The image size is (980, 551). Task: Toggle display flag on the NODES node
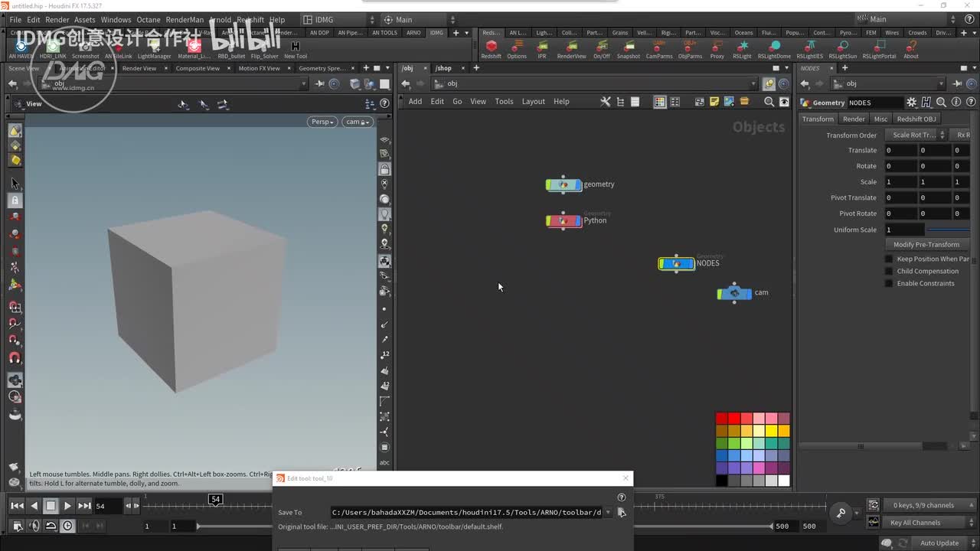coord(691,264)
